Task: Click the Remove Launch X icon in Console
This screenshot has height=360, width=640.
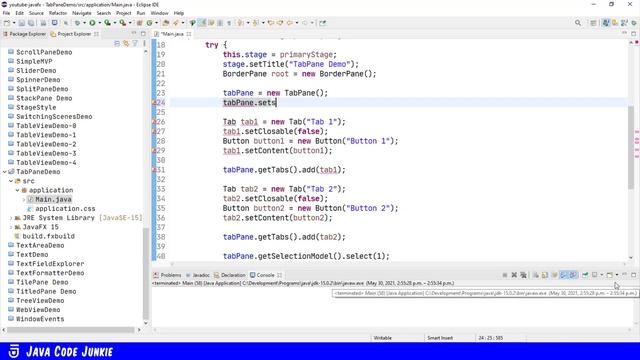Action: [x=514, y=275]
